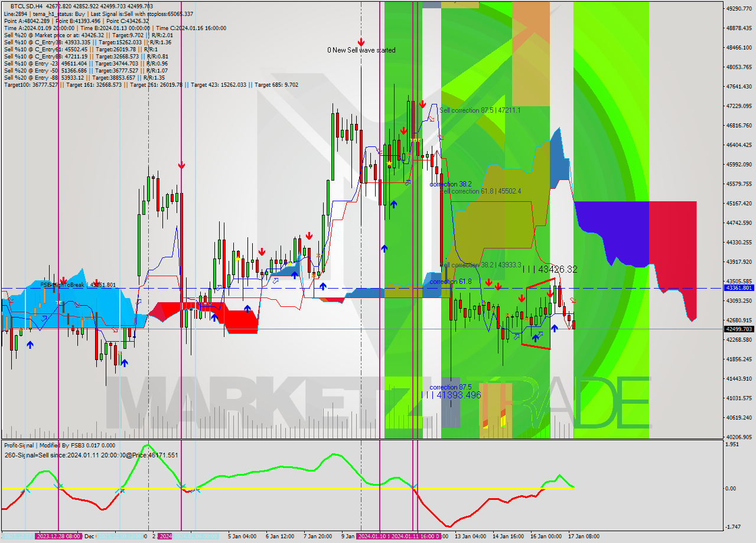Click the black 42499.703 current price tag
This screenshot has width=756, height=543.
739,329
